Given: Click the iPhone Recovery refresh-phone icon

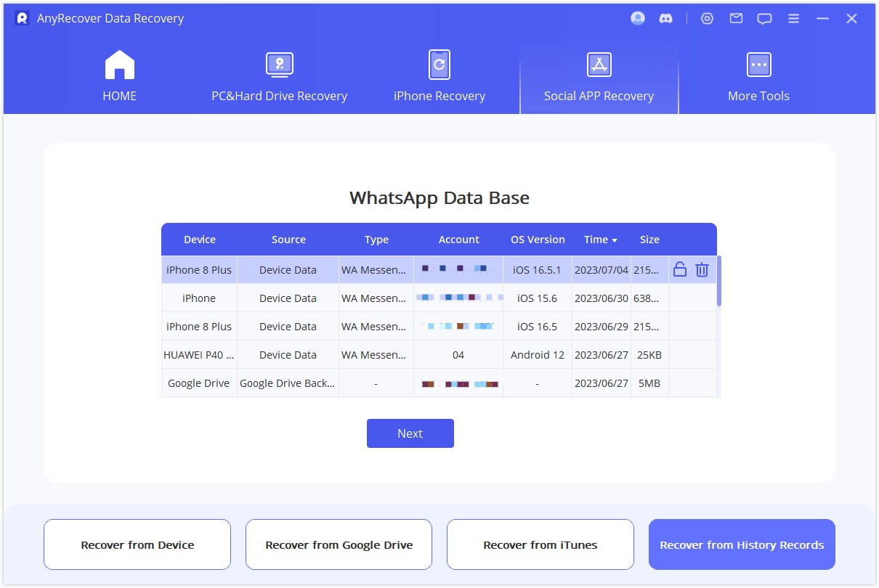Looking at the screenshot, I should [x=439, y=64].
